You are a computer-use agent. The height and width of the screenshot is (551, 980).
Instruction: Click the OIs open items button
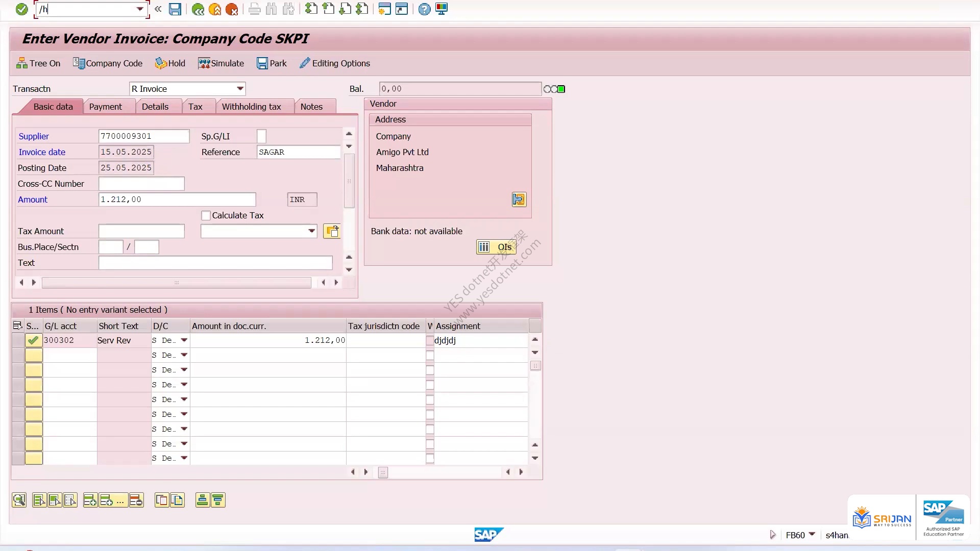tap(496, 247)
